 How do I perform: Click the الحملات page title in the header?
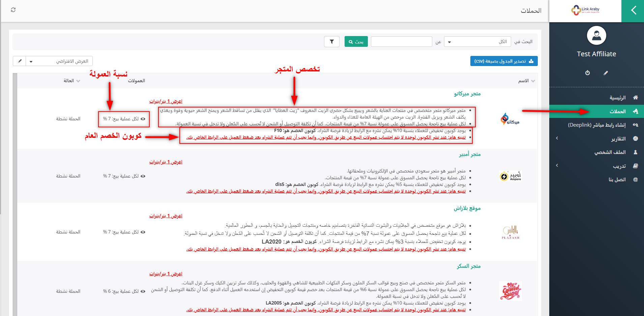pyautogui.click(x=531, y=11)
